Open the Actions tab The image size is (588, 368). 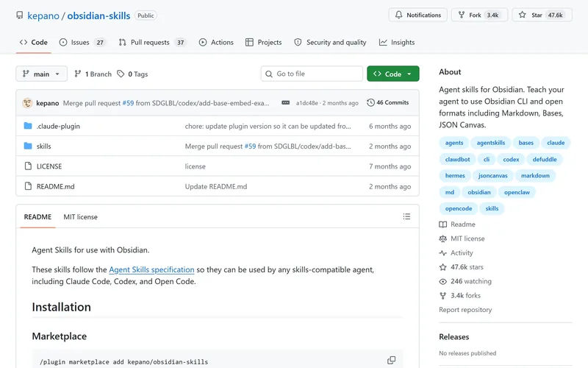tap(216, 43)
